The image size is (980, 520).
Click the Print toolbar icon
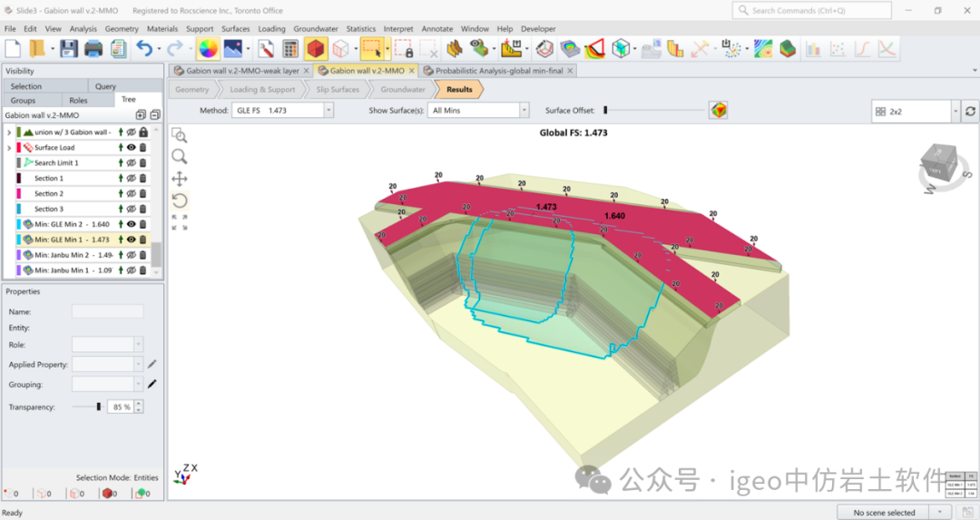[93, 49]
